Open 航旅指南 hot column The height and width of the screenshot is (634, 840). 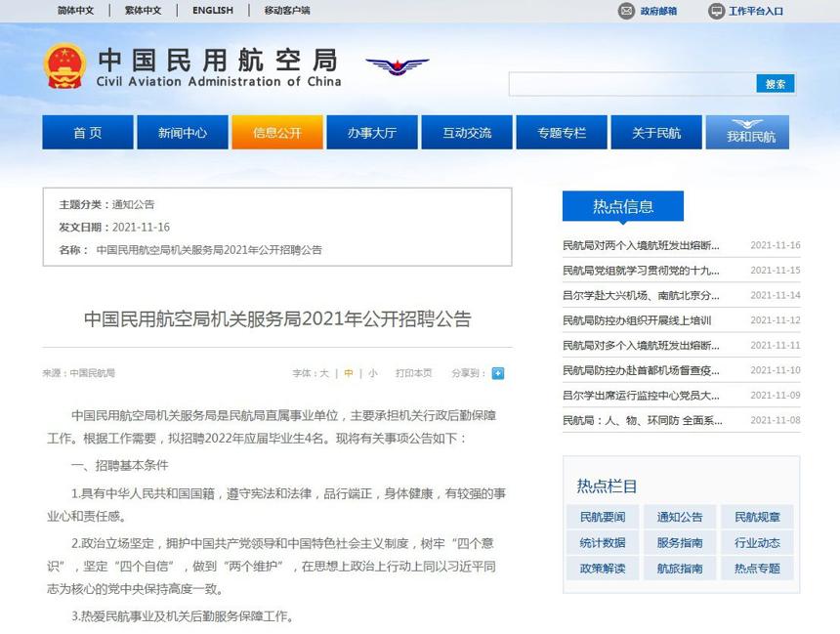(x=680, y=569)
